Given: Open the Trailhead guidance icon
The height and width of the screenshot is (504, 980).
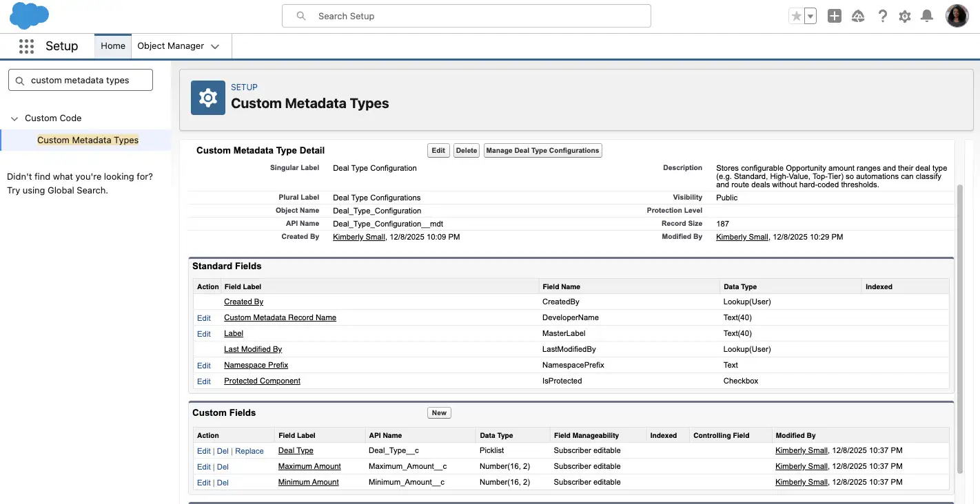Looking at the screenshot, I should pos(858,17).
